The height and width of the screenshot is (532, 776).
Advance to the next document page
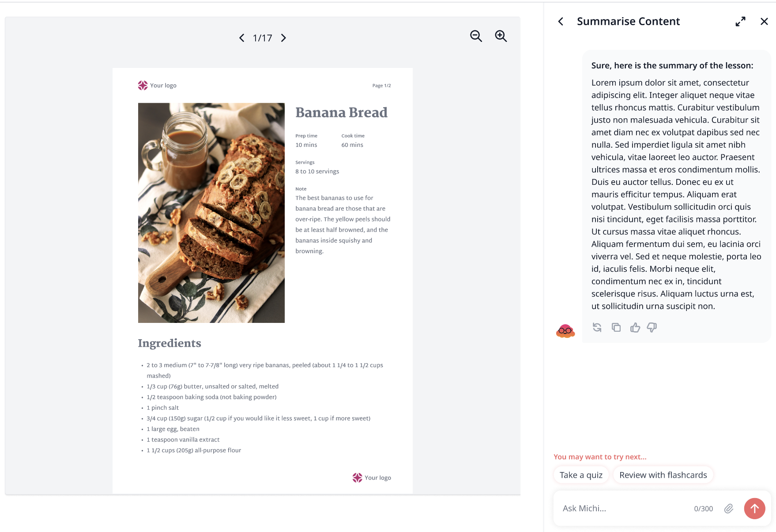283,38
